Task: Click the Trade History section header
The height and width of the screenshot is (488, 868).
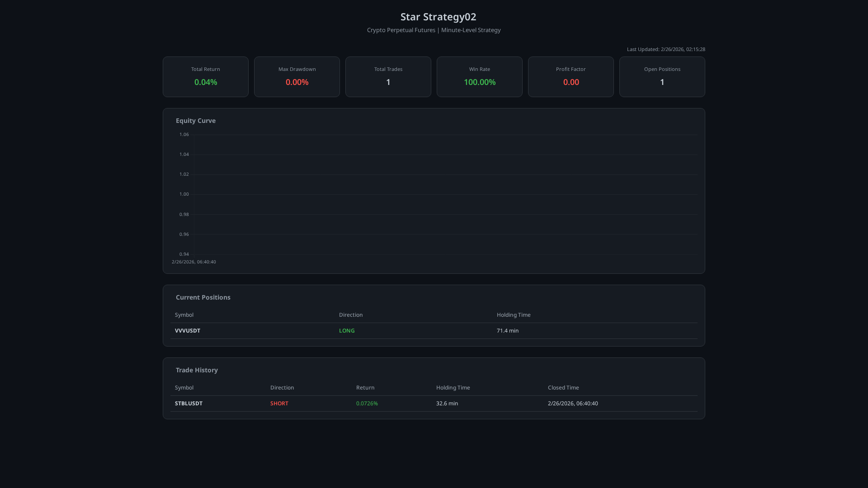Action: (196, 370)
